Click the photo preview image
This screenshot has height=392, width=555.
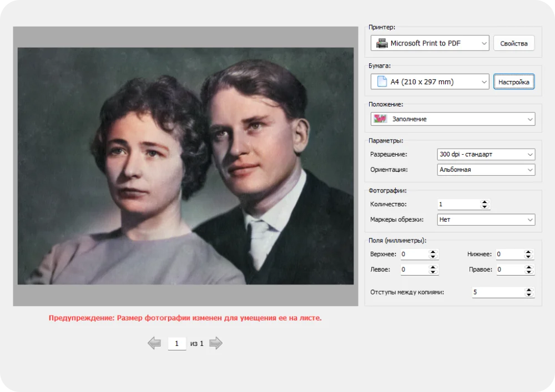[185, 166]
